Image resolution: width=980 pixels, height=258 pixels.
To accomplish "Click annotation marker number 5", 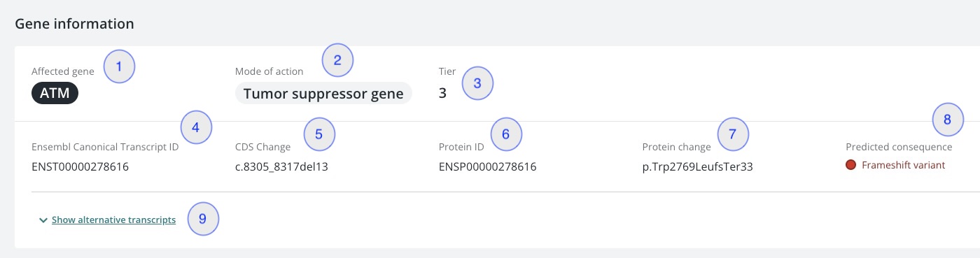I will [319, 134].
